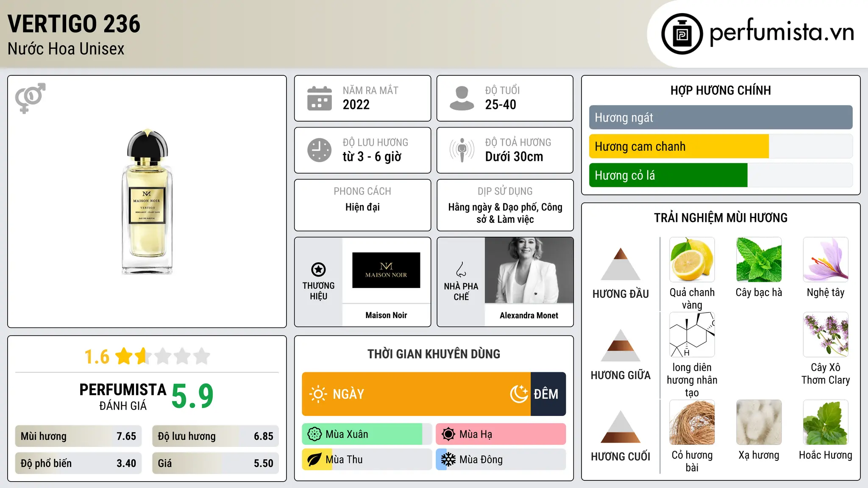Click the Hương đầu pyramid icon

[x=621, y=264]
